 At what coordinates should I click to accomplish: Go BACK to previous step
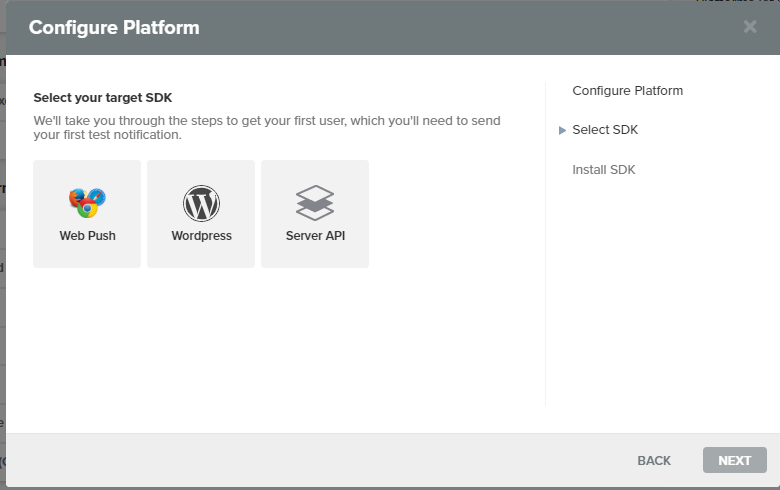(654, 461)
